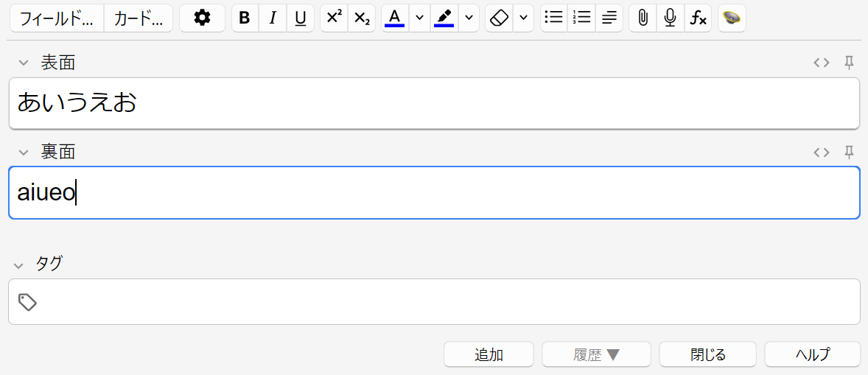Viewport: 868px width, 375px height.
Task: Toggle HTML editor for 表面 field
Action: [x=822, y=63]
